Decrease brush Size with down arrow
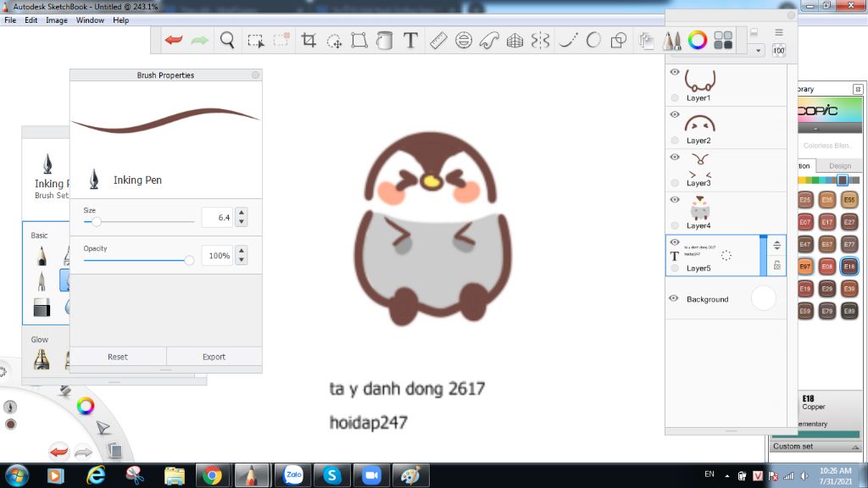This screenshot has height=488, width=868. coord(242,222)
